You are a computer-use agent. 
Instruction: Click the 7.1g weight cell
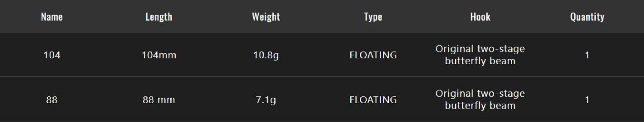tap(266, 100)
